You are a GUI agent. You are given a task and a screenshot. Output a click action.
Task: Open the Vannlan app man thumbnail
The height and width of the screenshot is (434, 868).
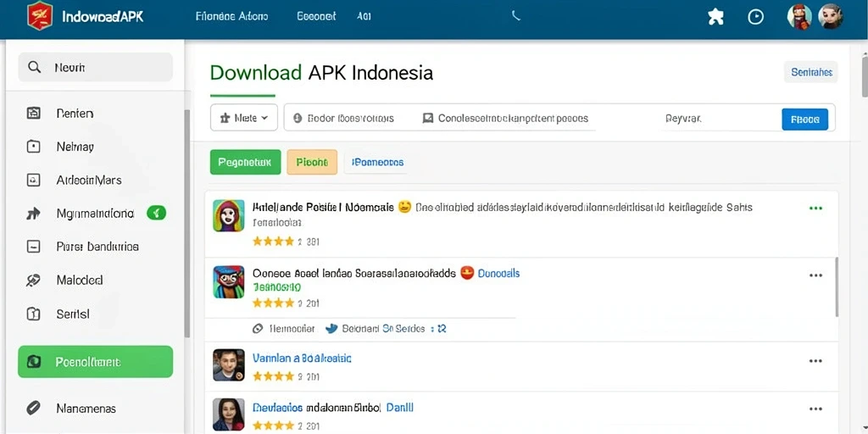pos(229,364)
